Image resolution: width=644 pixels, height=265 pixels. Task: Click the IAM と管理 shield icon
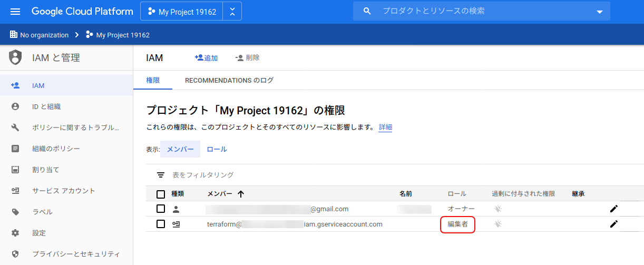click(16, 57)
